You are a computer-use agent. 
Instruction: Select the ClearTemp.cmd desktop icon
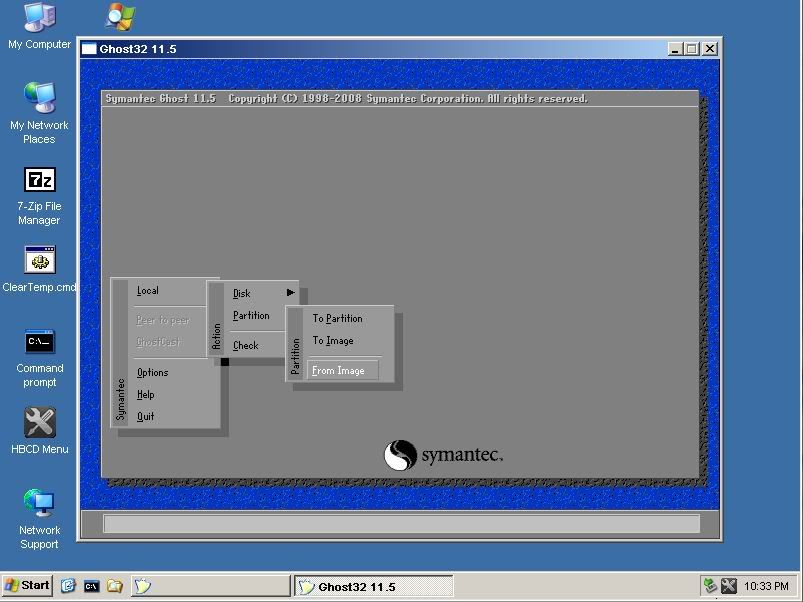(x=39, y=269)
